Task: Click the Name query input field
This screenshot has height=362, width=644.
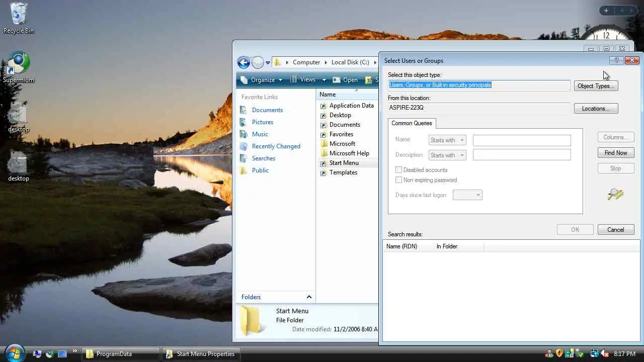Action: (x=522, y=140)
